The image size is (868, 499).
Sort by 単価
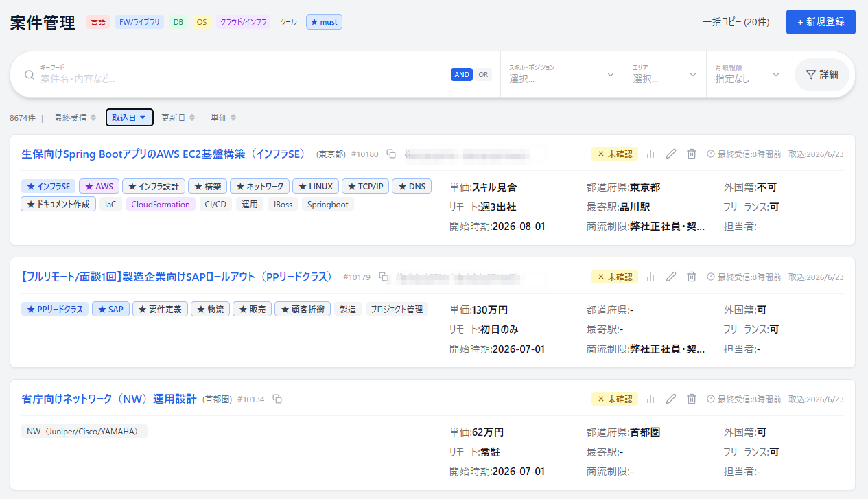(x=224, y=117)
